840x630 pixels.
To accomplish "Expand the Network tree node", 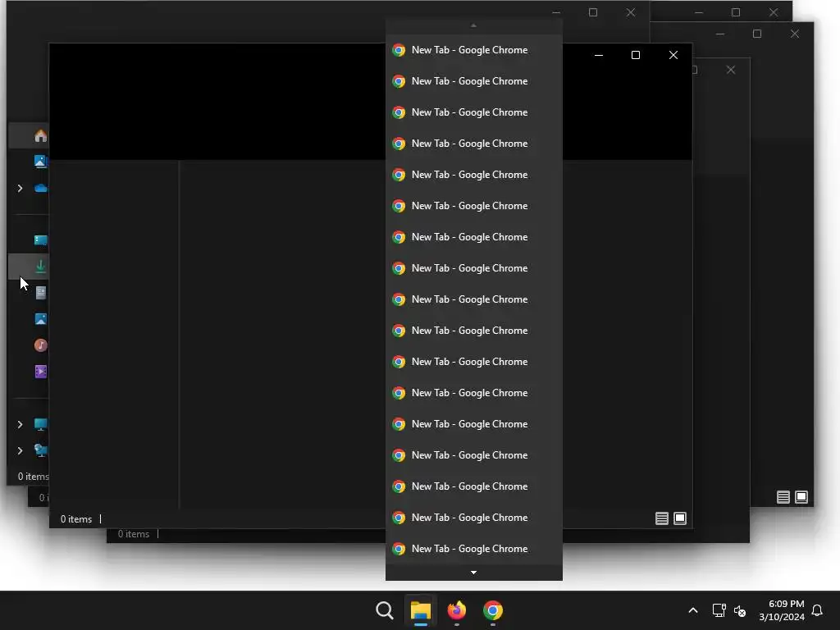I will pyautogui.click(x=20, y=450).
